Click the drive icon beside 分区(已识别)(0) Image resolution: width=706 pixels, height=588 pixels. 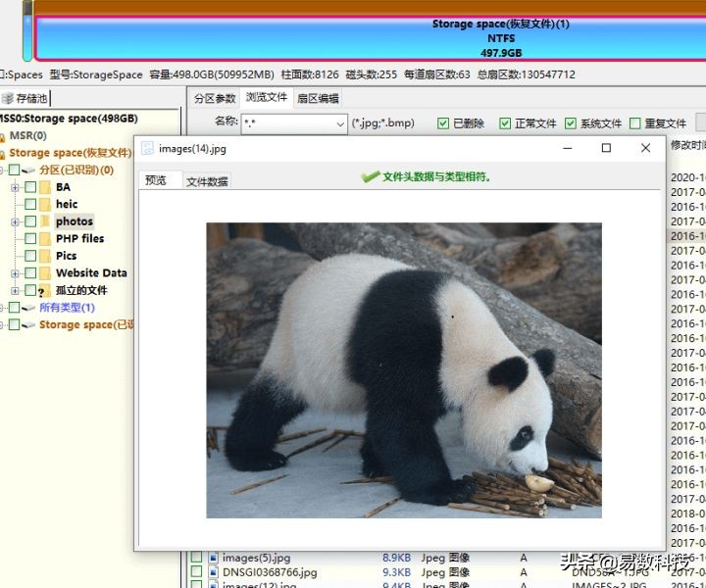pos(28,171)
